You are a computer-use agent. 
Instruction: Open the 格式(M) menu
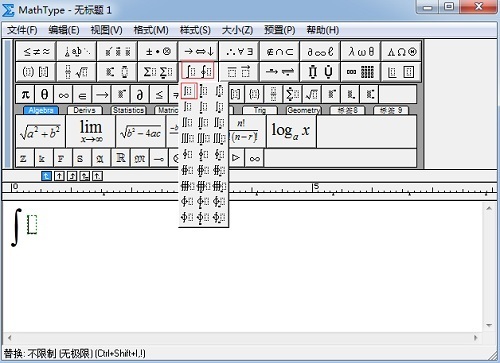click(151, 30)
